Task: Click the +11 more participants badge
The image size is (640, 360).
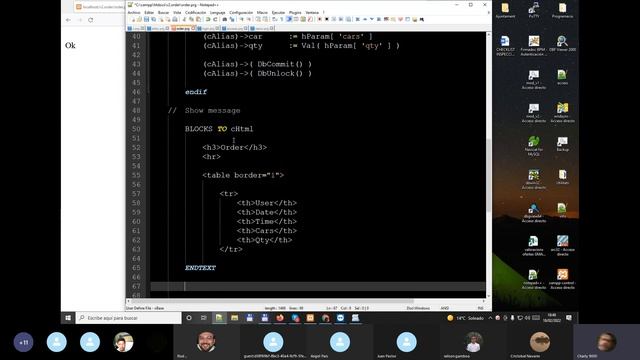Action: (x=24, y=342)
